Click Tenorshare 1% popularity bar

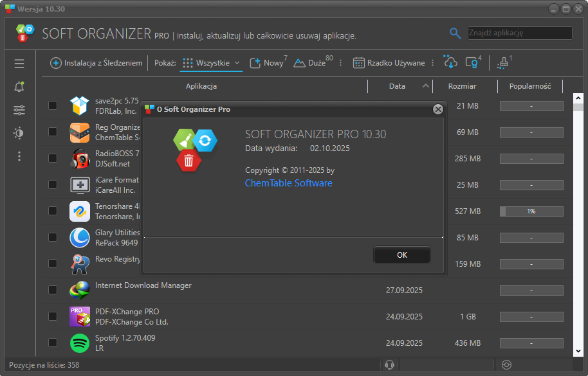click(x=531, y=211)
